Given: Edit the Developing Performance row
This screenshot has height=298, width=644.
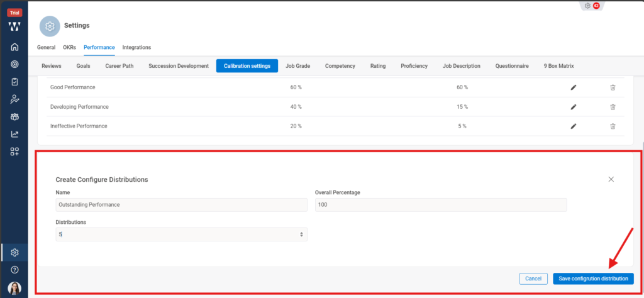Looking at the screenshot, I should pyautogui.click(x=574, y=107).
